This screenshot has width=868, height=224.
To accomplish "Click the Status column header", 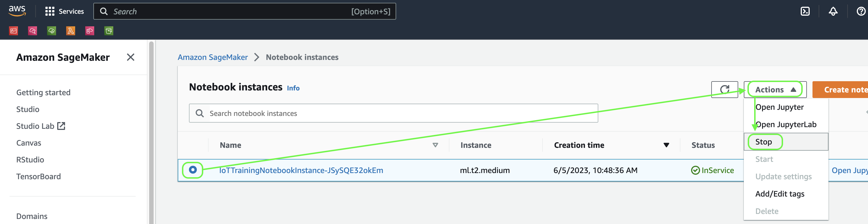I will (703, 145).
